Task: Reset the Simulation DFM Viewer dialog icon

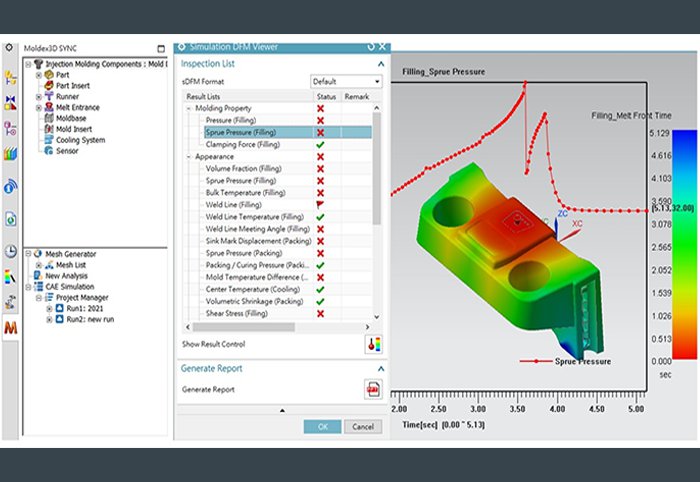Action: pyautogui.click(x=371, y=46)
